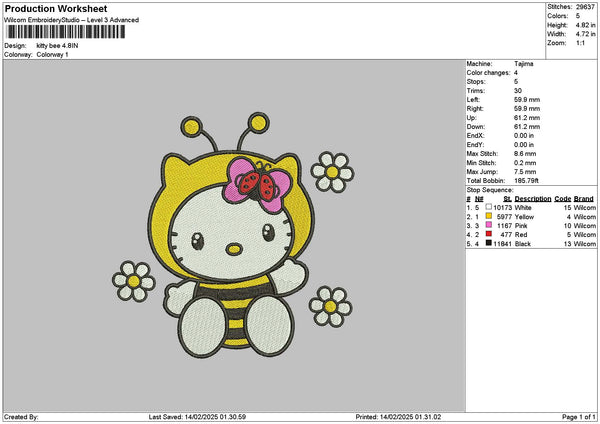Click the 'EndY:' label
Viewport: 600px width, 424px height.
[476, 145]
